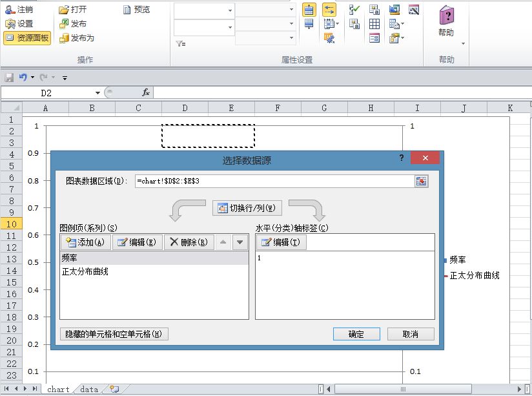Click the 发布 publish icon
This screenshot has width=532, height=396.
(63, 24)
